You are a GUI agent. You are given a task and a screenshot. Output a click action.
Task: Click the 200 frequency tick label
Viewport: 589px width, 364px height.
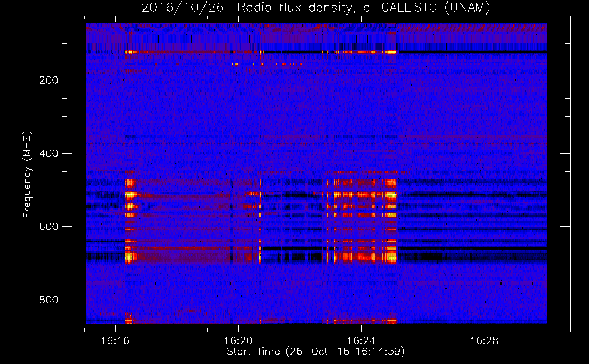pos(49,80)
